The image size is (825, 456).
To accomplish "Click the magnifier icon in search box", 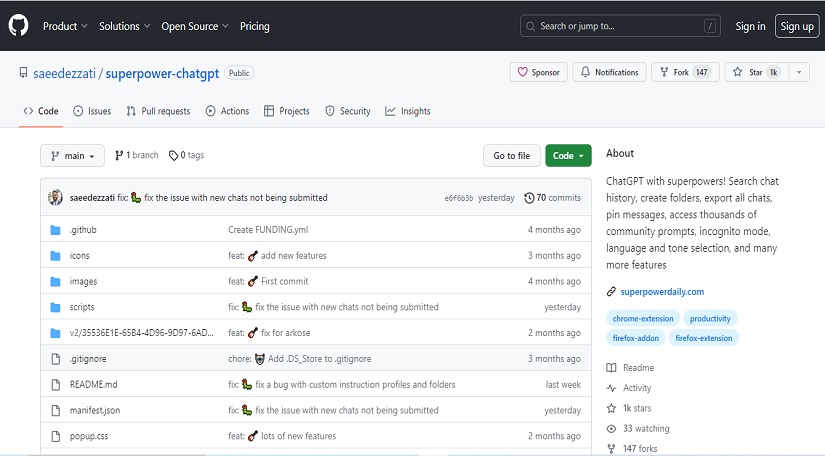I will tap(530, 26).
